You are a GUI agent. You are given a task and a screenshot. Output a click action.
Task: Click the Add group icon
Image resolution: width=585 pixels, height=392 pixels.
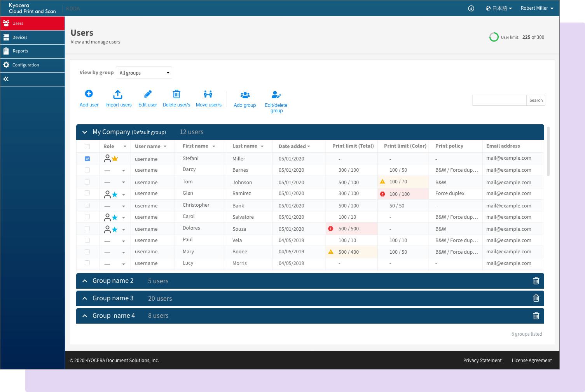coord(245,95)
